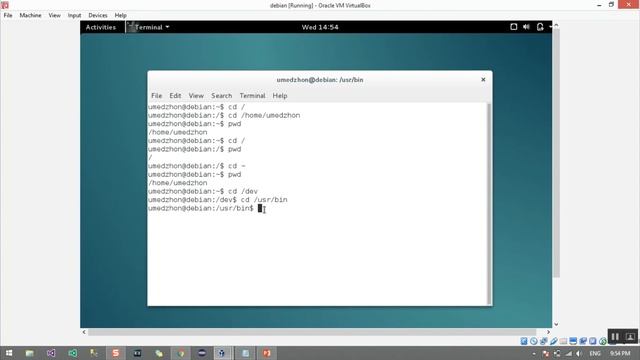Click the VirtualBox network status indicator
Screen dimensions: 640x360
[543, 341]
